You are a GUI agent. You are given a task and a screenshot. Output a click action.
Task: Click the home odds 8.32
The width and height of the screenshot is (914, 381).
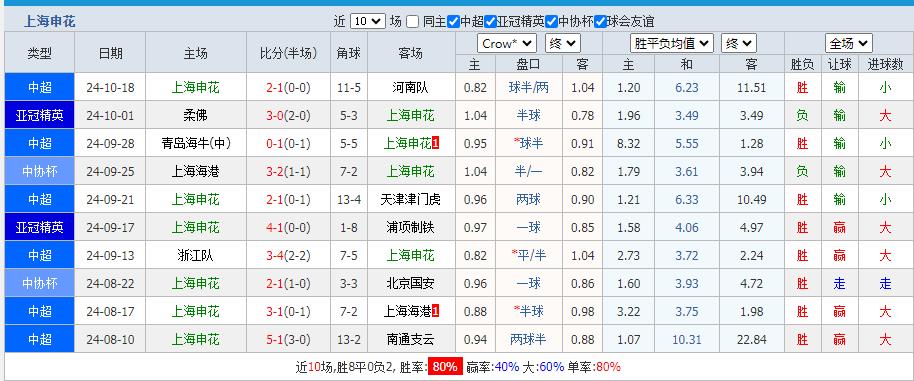click(628, 143)
